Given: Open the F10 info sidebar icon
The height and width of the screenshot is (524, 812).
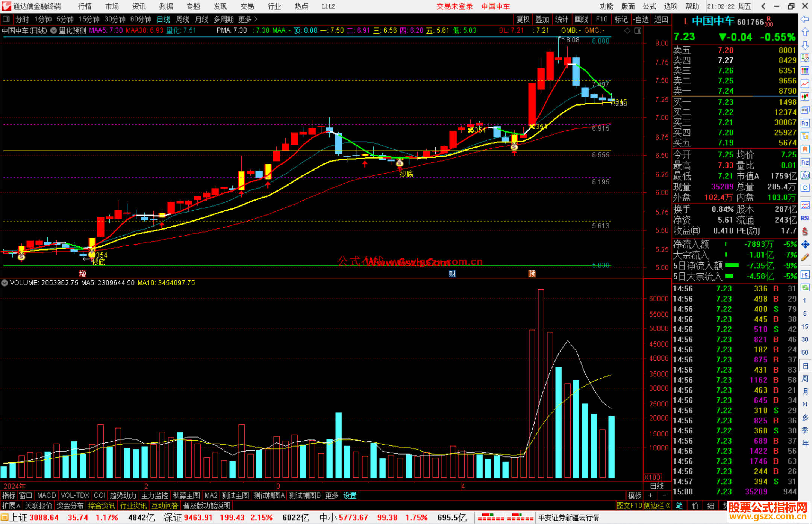Looking at the screenshot, I should (805, 123).
